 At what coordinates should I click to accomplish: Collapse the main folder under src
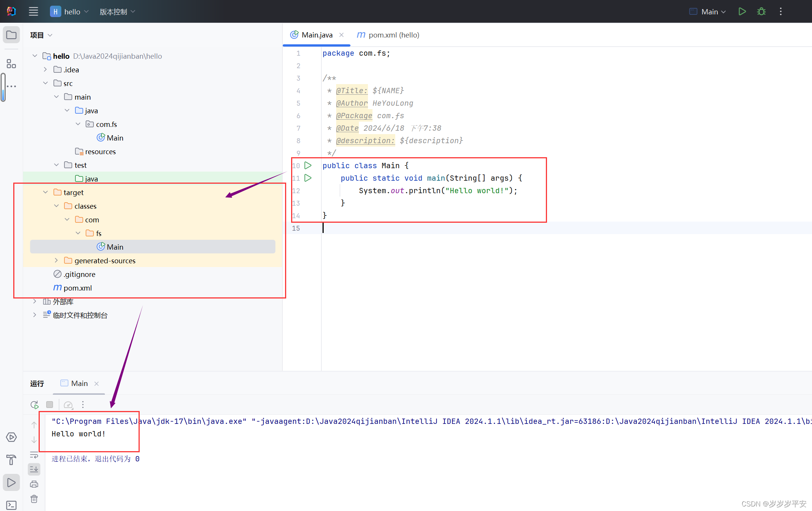[56, 97]
